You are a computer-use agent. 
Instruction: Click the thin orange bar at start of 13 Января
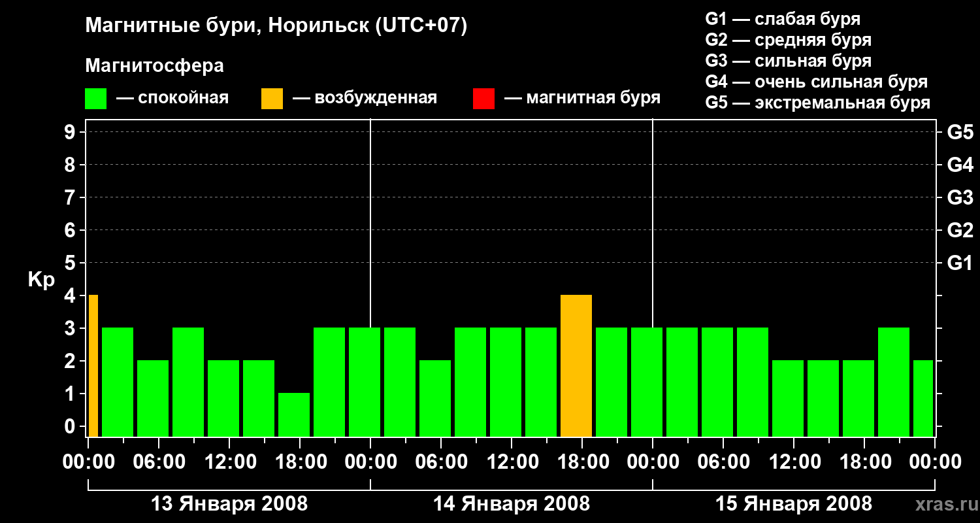(x=93, y=366)
